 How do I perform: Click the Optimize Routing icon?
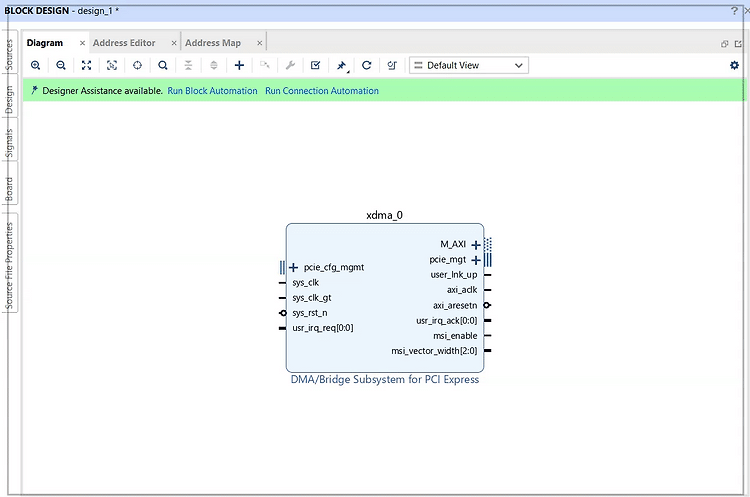click(x=392, y=66)
